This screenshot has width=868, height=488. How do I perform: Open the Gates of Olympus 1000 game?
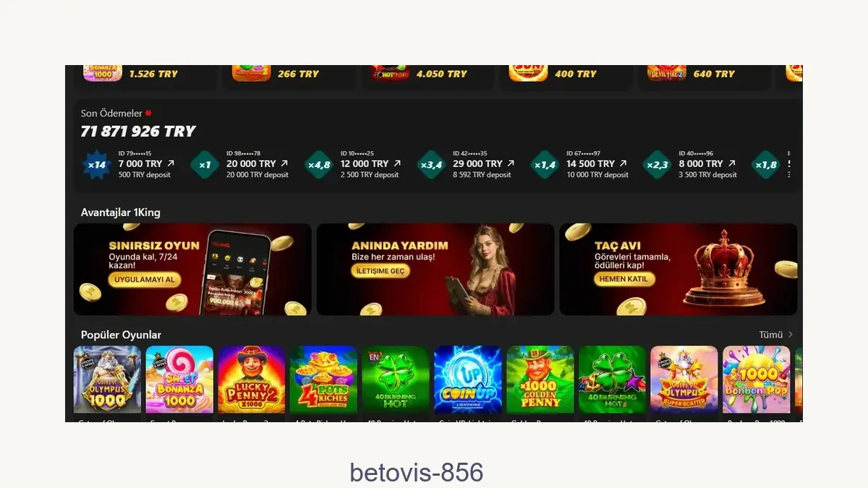tap(108, 380)
